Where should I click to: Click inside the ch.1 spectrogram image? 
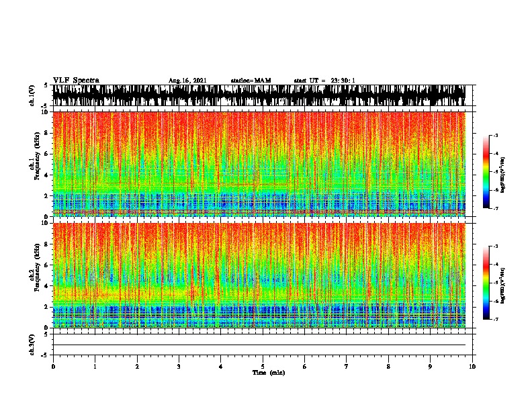259,164
